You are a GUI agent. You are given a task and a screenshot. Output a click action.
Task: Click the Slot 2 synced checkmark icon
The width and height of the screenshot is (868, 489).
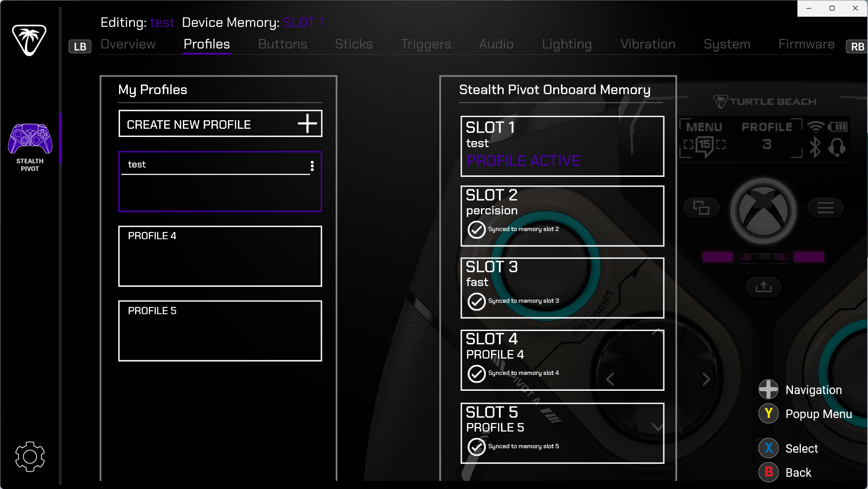pos(476,229)
